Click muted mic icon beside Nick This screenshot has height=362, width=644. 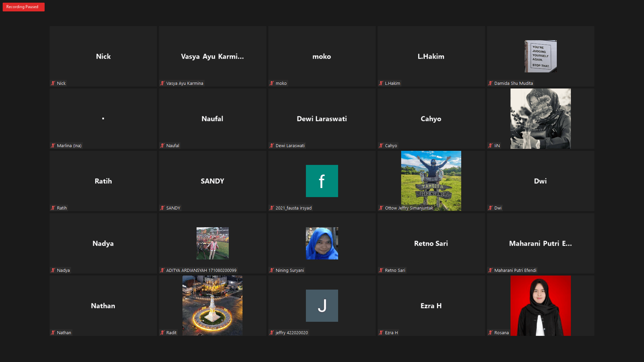53,83
